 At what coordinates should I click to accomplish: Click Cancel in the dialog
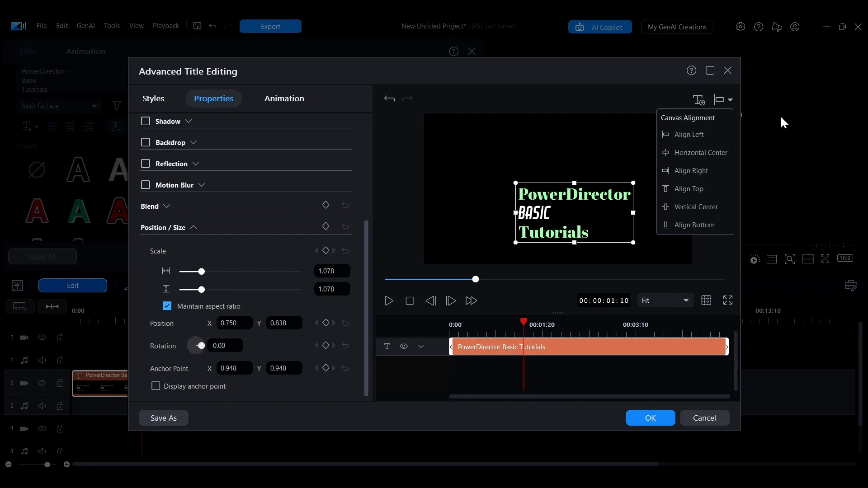(704, 418)
